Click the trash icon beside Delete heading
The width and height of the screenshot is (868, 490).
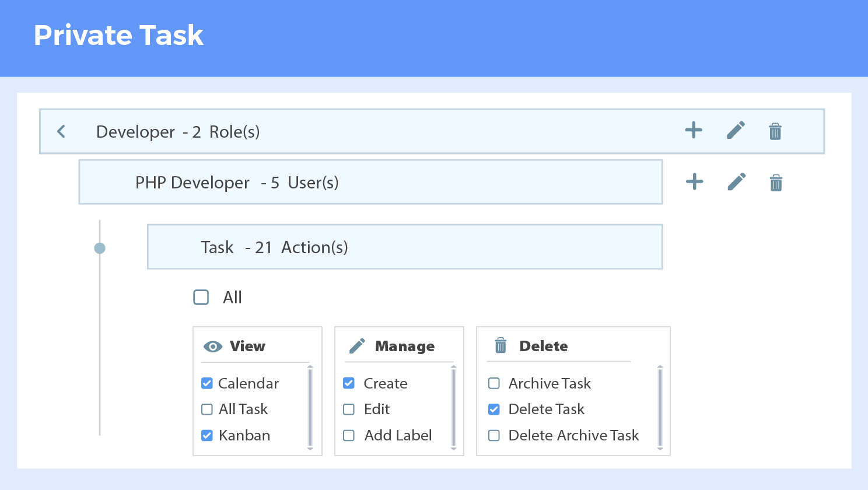click(501, 345)
